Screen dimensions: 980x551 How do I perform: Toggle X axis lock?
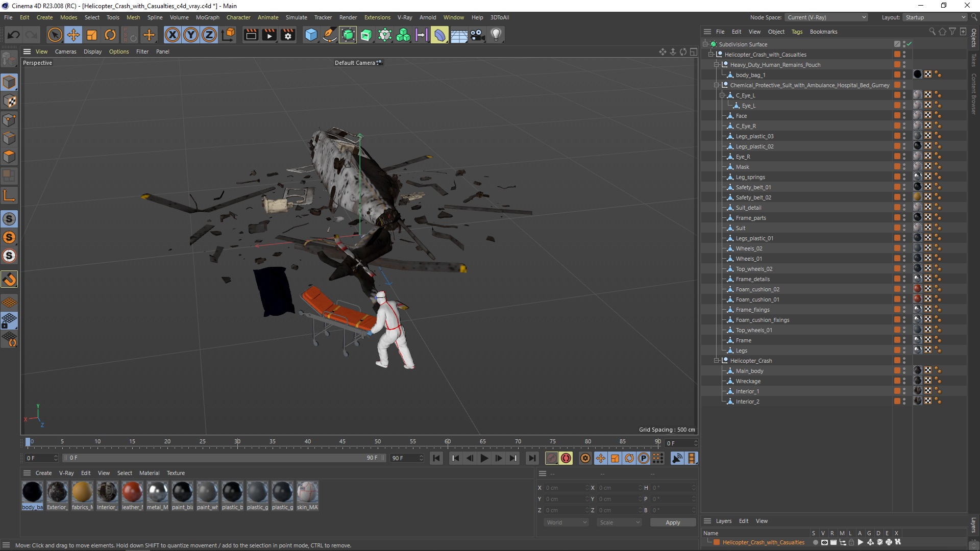point(173,35)
